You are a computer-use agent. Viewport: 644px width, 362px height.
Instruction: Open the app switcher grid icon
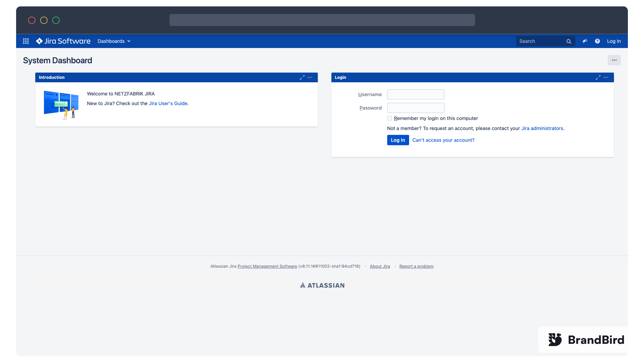click(x=26, y=41)
